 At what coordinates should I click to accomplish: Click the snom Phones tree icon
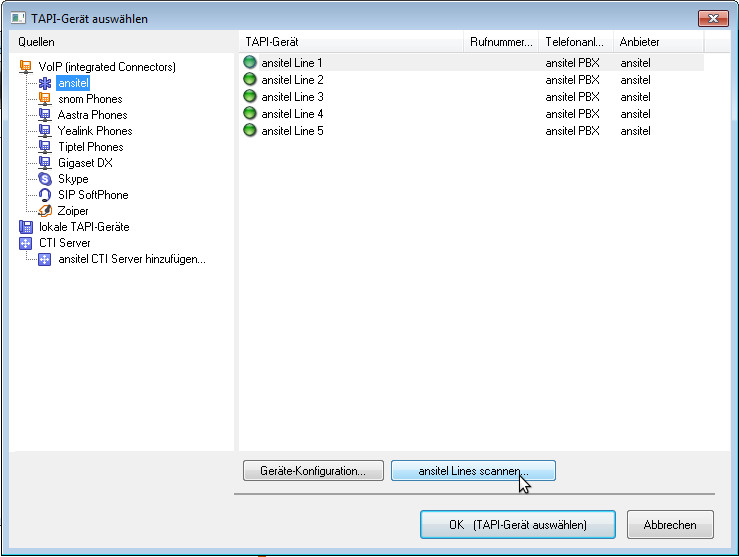pyautogui.click(x=45, y=99)
